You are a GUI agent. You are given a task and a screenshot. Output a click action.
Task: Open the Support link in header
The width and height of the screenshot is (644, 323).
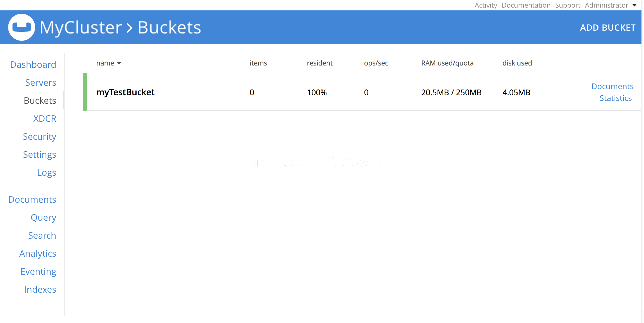click(567, 5)
